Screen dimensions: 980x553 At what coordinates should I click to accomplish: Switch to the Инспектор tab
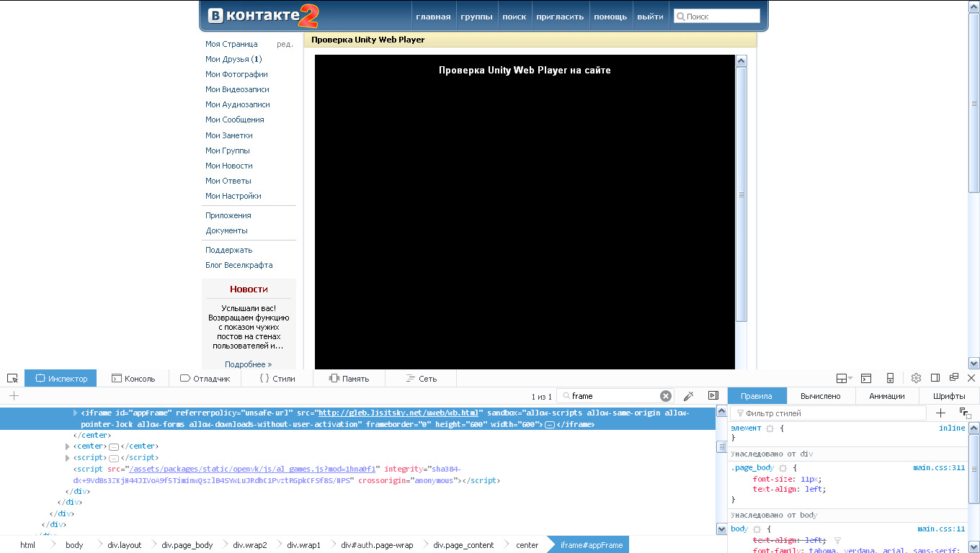pos(61,378)
